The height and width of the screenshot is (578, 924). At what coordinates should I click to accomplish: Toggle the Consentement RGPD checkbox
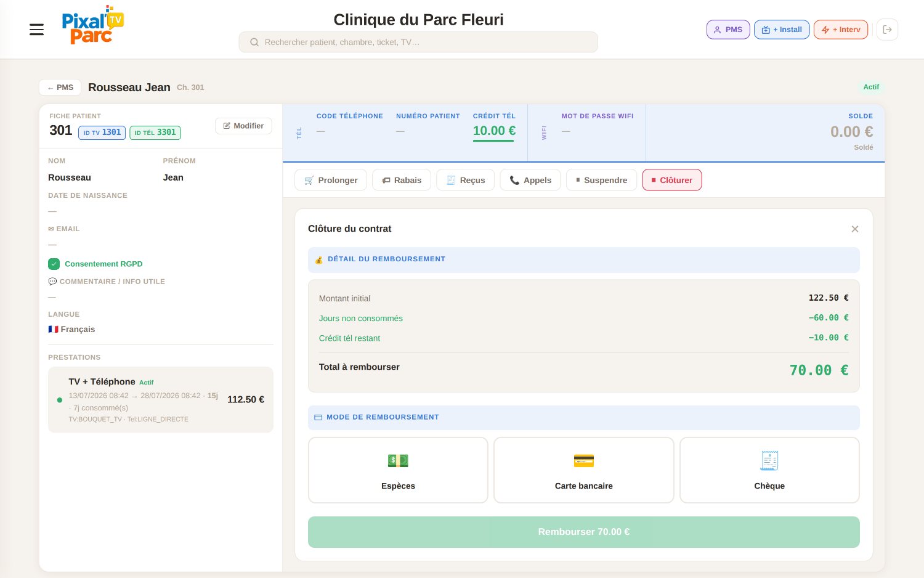54,264
